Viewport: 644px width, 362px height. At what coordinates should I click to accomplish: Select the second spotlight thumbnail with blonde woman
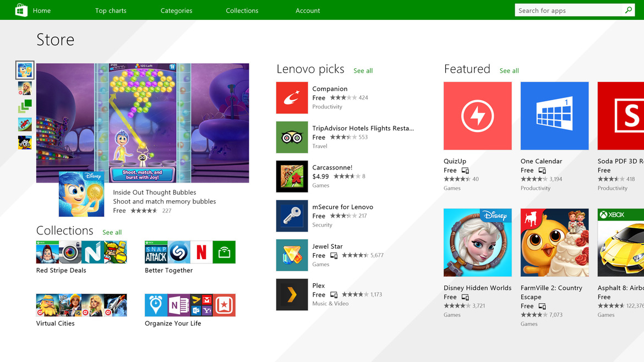25,88
